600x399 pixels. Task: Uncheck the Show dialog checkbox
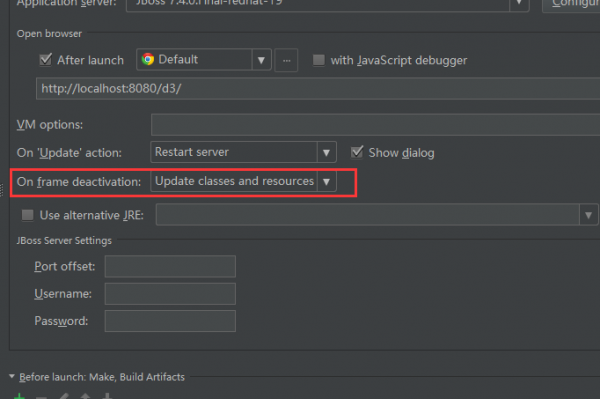pyautogui.click(x=357, y=152)
